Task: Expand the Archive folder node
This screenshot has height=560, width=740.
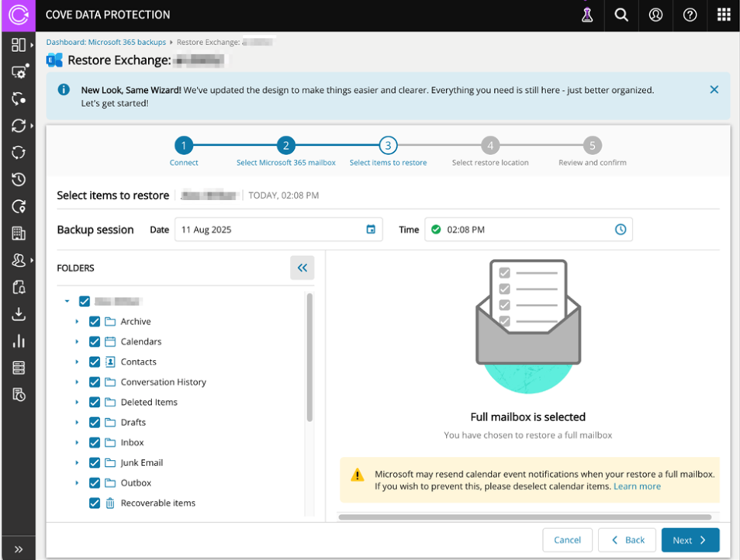Action: 77,321
